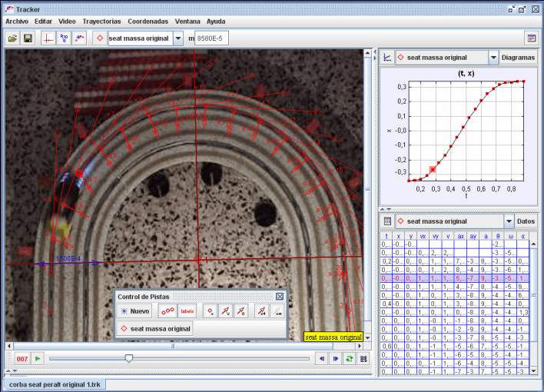Toggle track labels in Control de Pistas
Image resolution: width=544 pixels, height=392 pixels.
187,311
